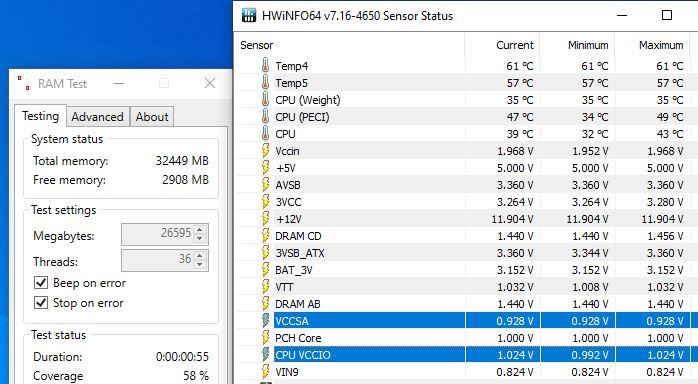The height and width of the screenshot is (384, 698).
Task: Click the 3VCC maximum value 3.280 V
Action: (x=665, y=202)
